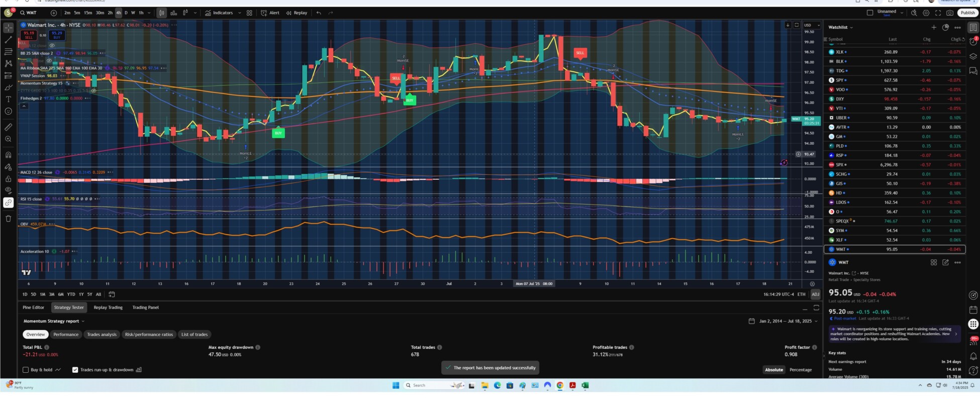This screenshot has width=980, height=410.
Task: Open the USD currency dropdown
Action: (x=812, y=25)
